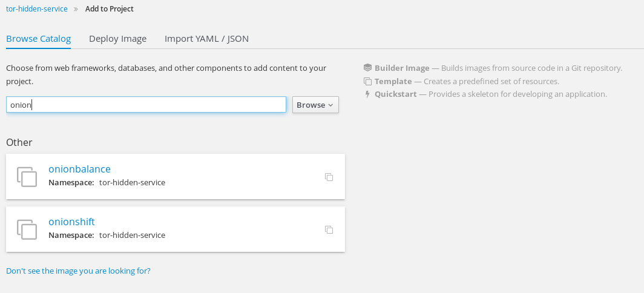Click "Don't see the image you are looking for?"
The width and height of the screenshot is (644, 293).
tap(79, 271)
